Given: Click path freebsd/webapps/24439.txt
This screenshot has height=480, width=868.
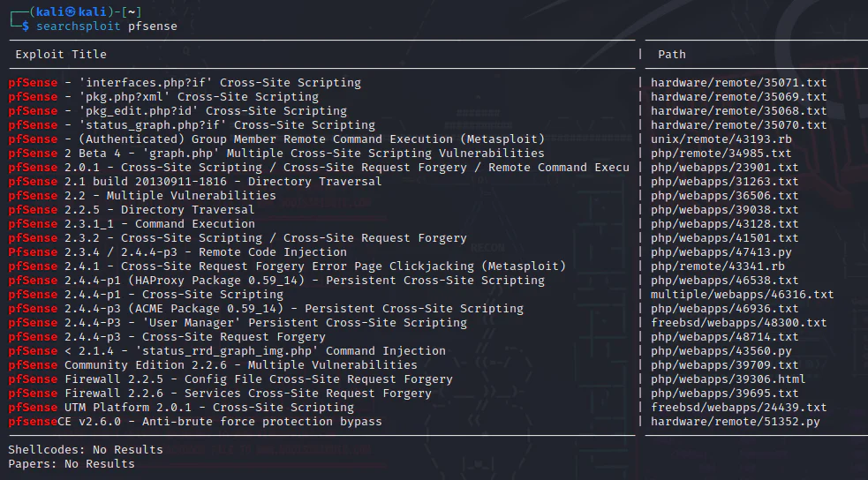Looking at the screenshot, I should pyautogui.click(x=738, y=407).
